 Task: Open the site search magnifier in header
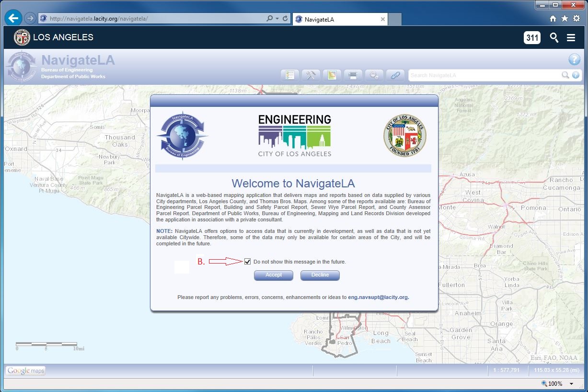(x=554, y=37)
